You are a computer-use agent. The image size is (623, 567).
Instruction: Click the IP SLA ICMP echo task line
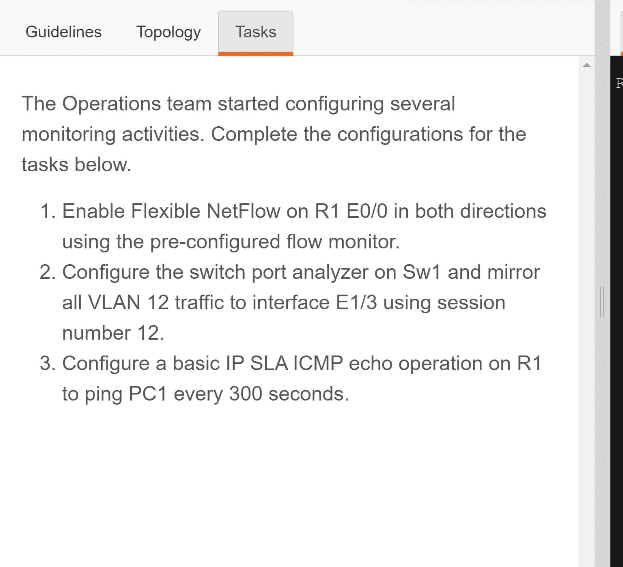click(x=301, y=363)
